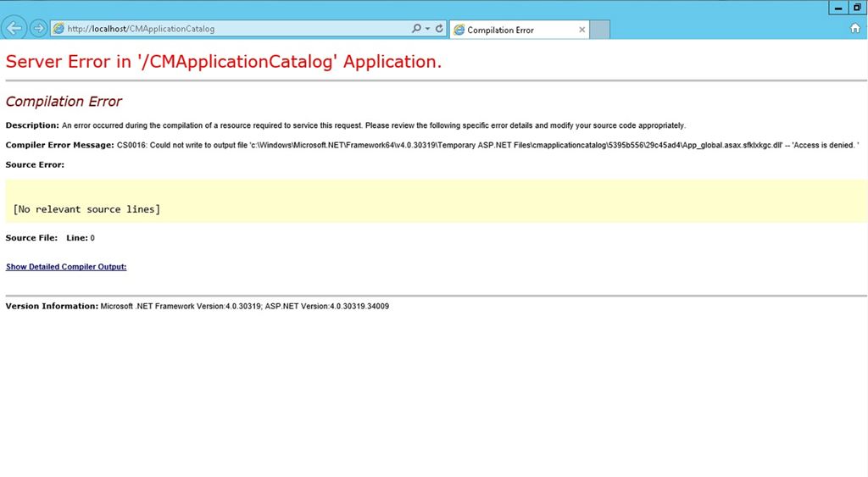Click the search magnifier icon in address bar

click(415, 28)
